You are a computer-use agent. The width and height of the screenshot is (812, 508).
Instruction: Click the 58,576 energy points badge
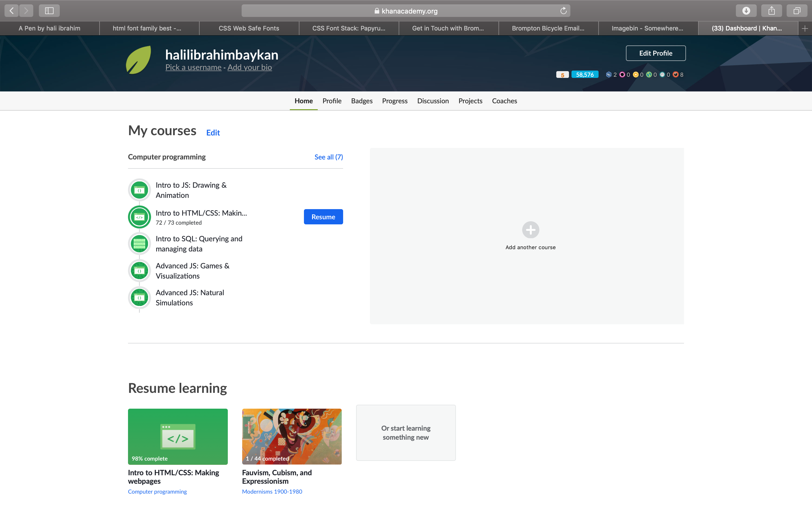[x=585, y=75]
